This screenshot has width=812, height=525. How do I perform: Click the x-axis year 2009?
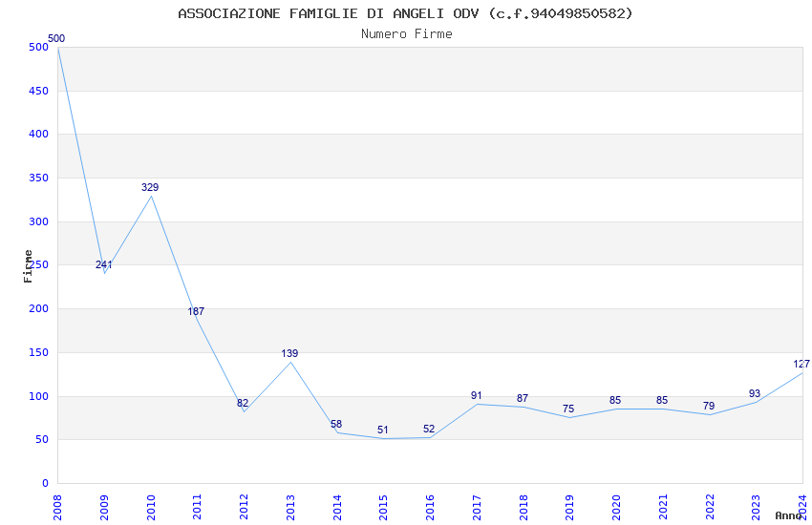coord(104,507)
